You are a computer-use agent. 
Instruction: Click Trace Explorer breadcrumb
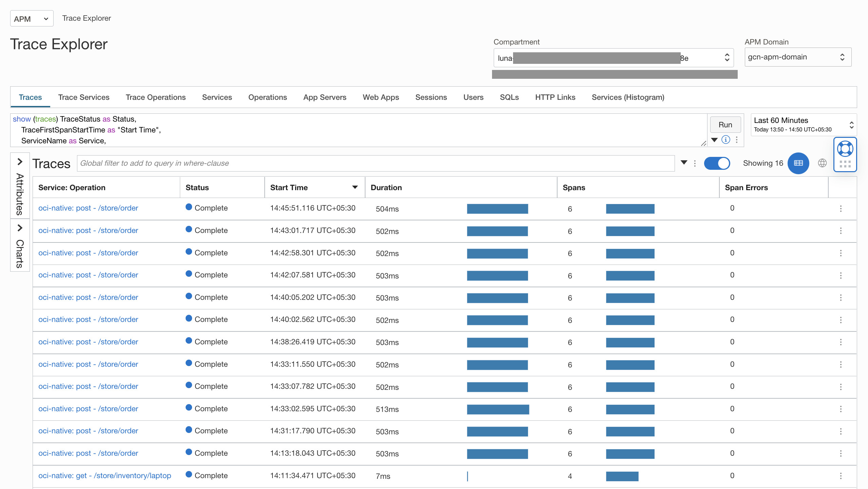pyautogui.click(x=86, y=18)
